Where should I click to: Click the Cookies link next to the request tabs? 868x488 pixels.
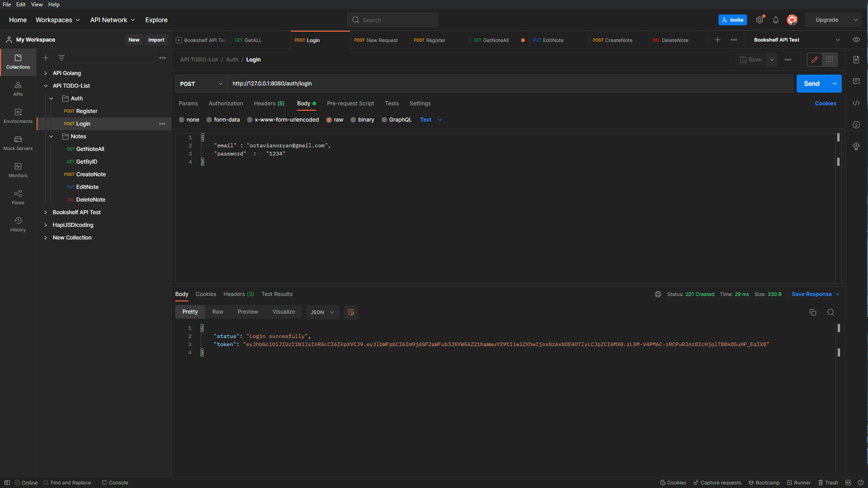click(825, 103)
